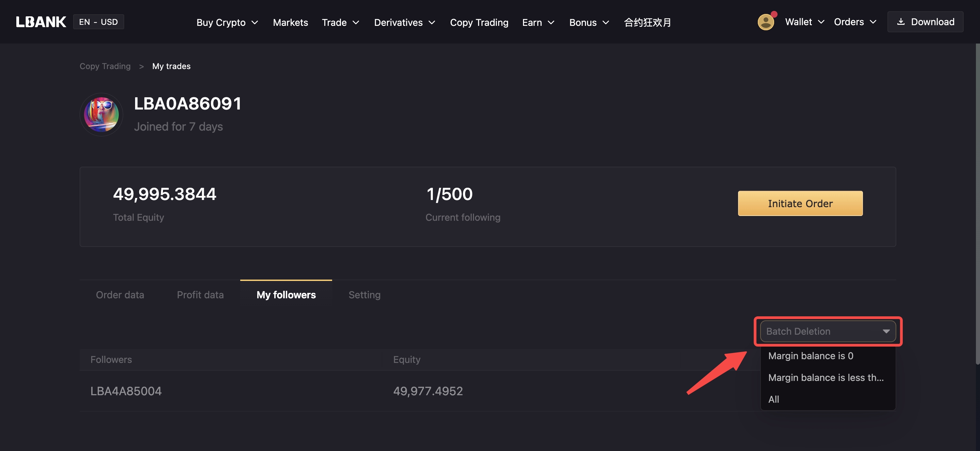
Task: Expand the Orders menu
Action: pos(855,22)
